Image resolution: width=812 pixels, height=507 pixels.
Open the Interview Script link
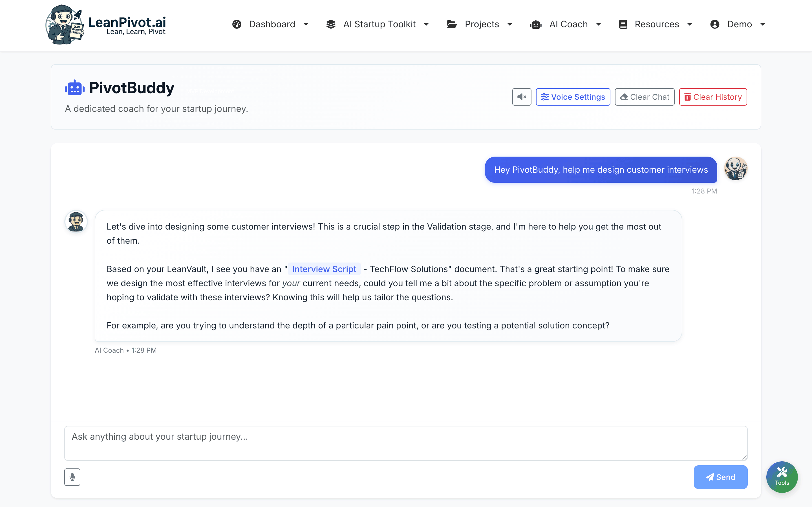tap(323, 269)
